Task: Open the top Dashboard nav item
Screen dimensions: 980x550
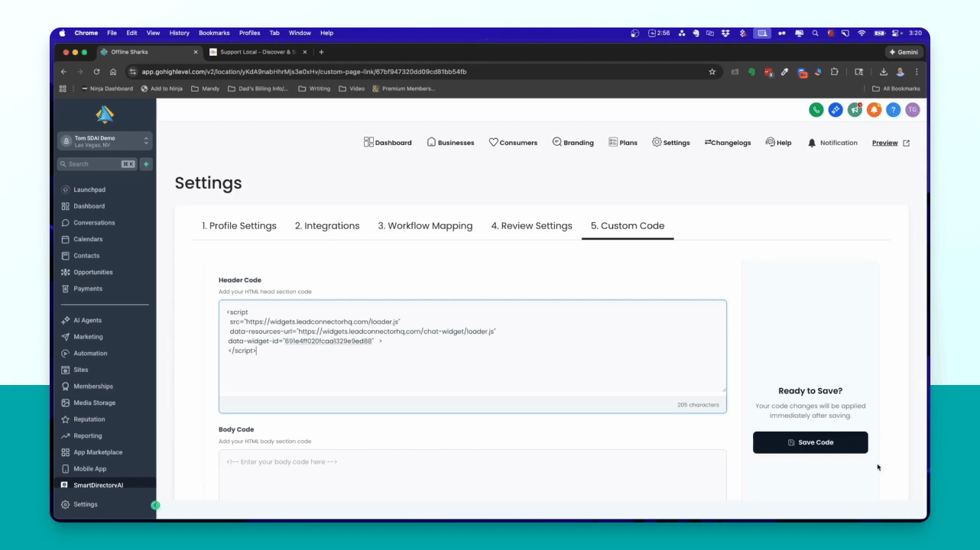Action: point(388,143)
